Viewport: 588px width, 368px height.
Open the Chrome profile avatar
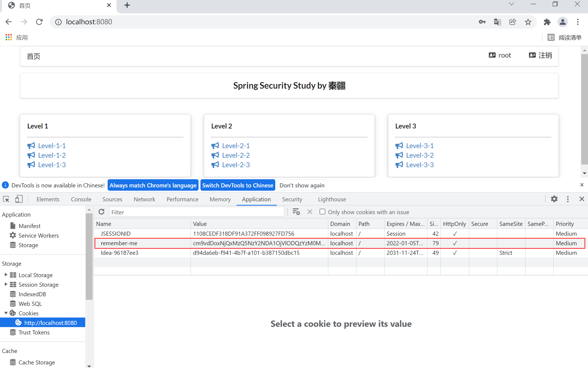pyautogui.click(x=563, y=22)
